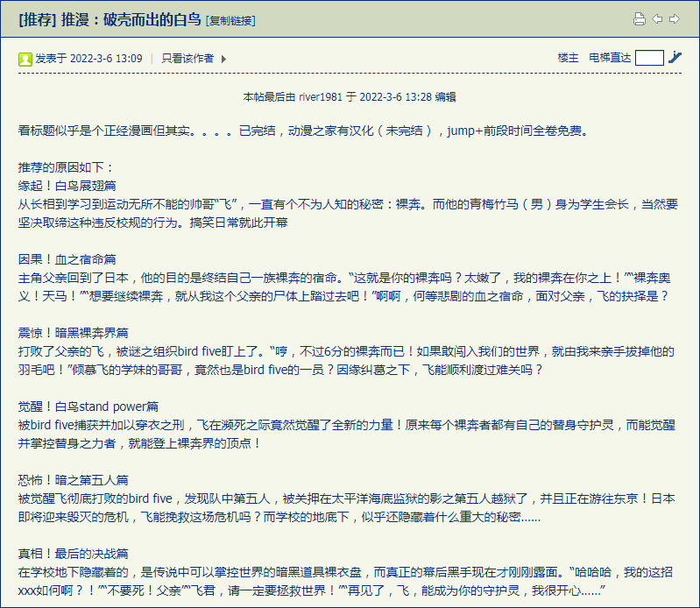Click the heading 震惊！暗黑裸奔界篇
Image resolution: width=700 pixels, height=608 pixels.
[74, 333]
